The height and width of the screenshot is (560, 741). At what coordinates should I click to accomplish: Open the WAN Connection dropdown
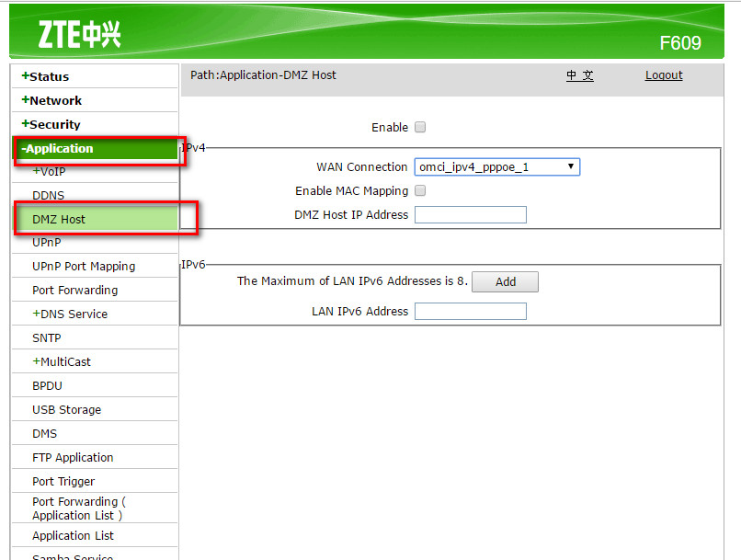497,166
